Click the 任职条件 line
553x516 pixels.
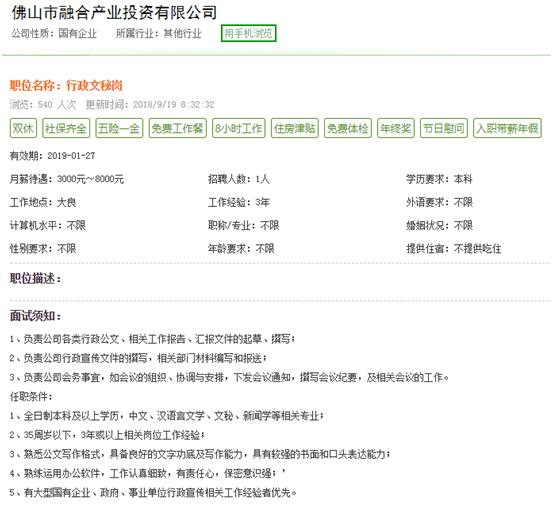click(31, 396)
